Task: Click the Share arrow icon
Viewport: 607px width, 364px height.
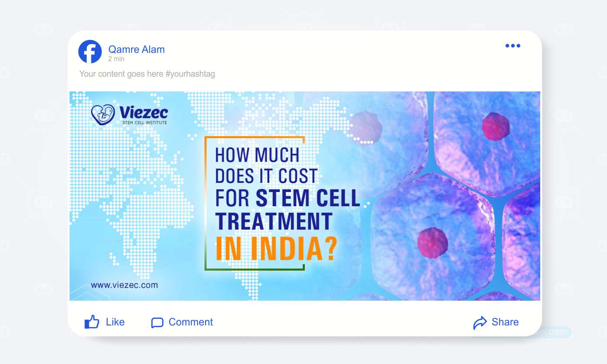Action: [x=480, y=322]
